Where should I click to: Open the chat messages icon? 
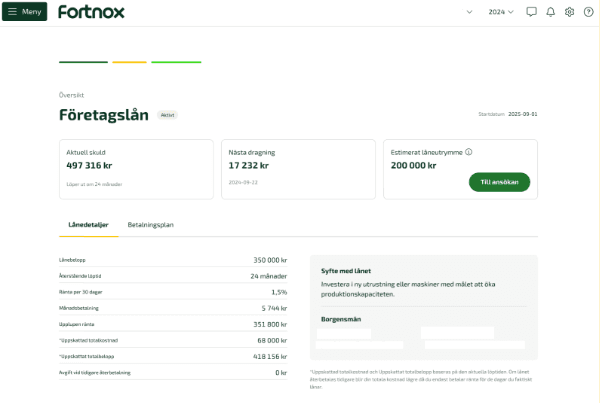pyautogui.click(x=531, y=12)
